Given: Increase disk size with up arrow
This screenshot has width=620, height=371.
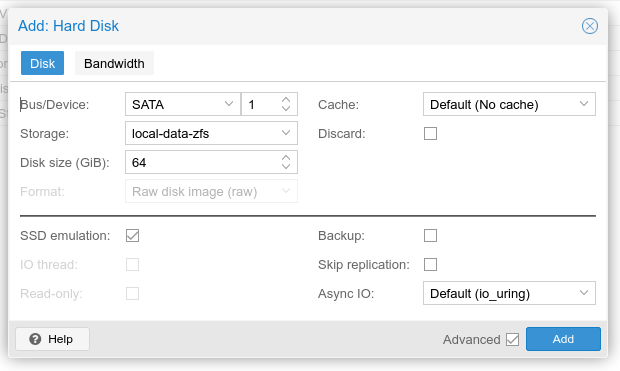Looking at the screenshot, I should coord(286,157).
